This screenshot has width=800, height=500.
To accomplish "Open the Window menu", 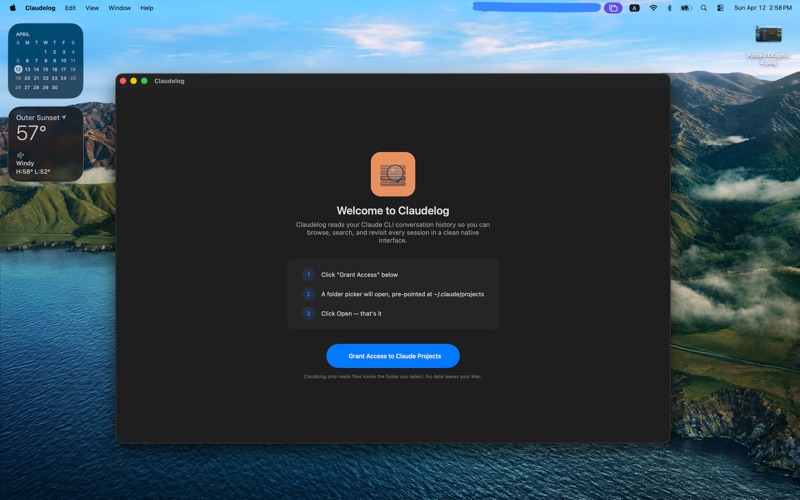I will pyautogui.click(x=119, y=8).
